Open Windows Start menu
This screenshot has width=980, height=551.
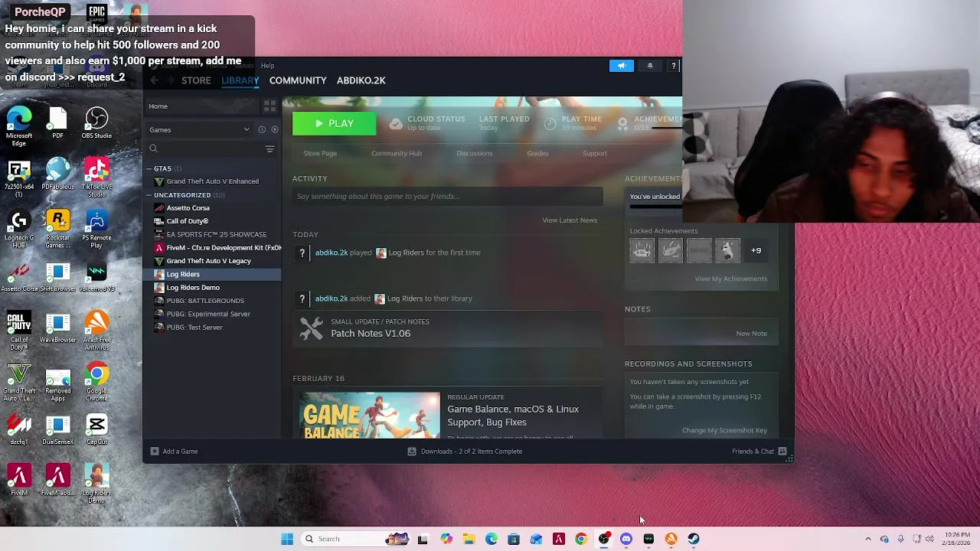287,539
